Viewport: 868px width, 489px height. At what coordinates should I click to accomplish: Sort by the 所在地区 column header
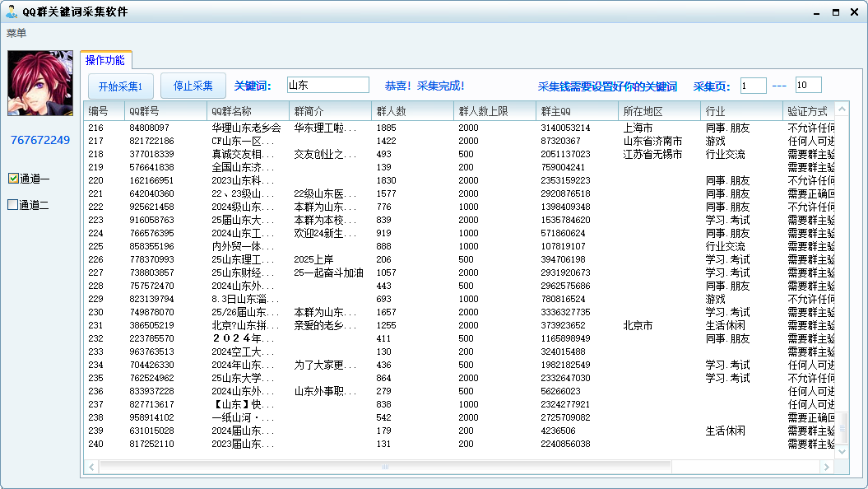click(x=659, y=111)
